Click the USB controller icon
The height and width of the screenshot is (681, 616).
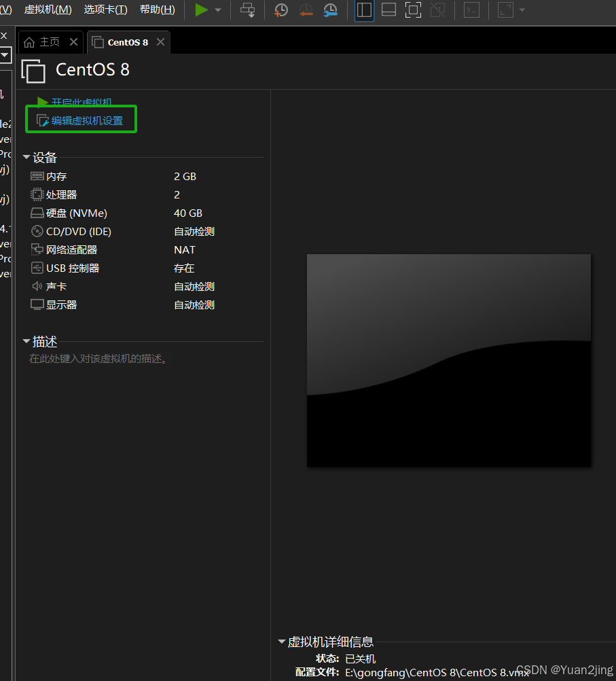click(37, 268)
